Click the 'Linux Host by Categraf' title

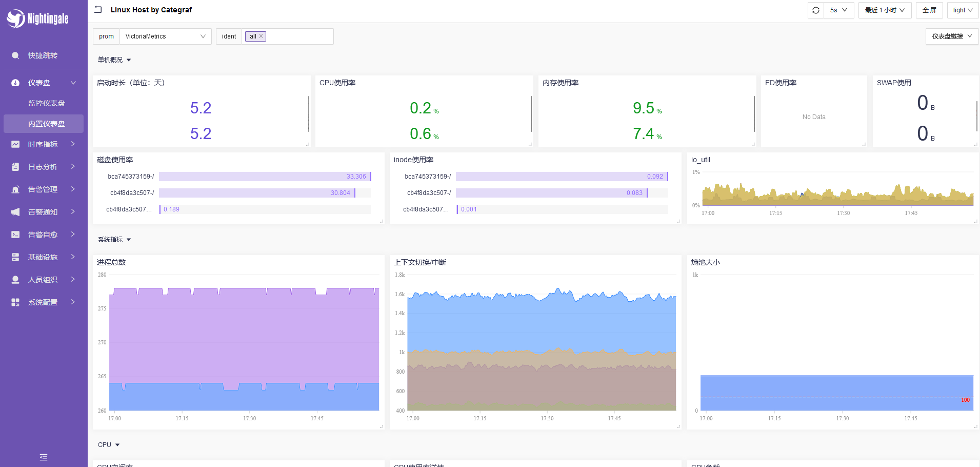click(x=151, y=10)
